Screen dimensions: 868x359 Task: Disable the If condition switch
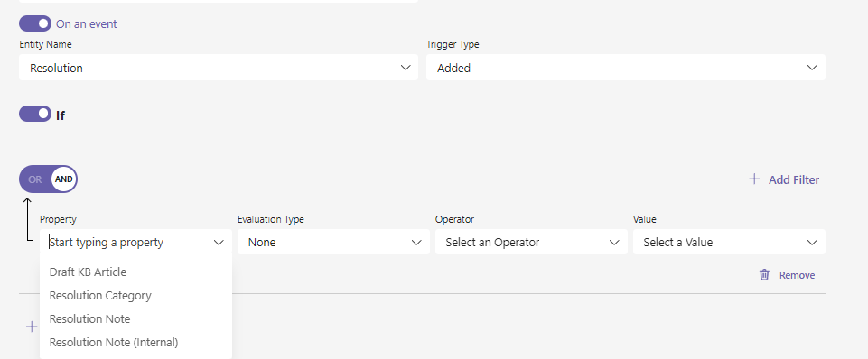click(35, 114)
